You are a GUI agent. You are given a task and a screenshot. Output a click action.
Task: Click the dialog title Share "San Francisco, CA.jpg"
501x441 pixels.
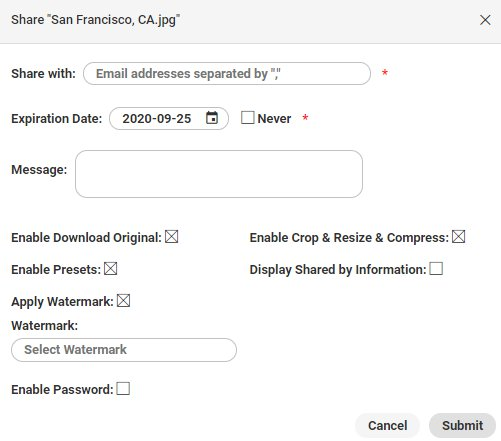click(x=95, y=20)
